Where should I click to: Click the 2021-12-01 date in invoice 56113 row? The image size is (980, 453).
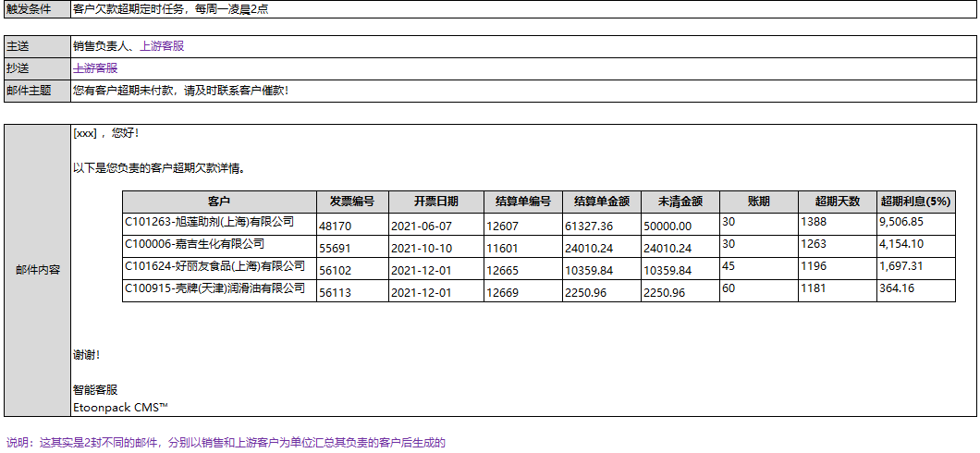(x=421, y=292)
